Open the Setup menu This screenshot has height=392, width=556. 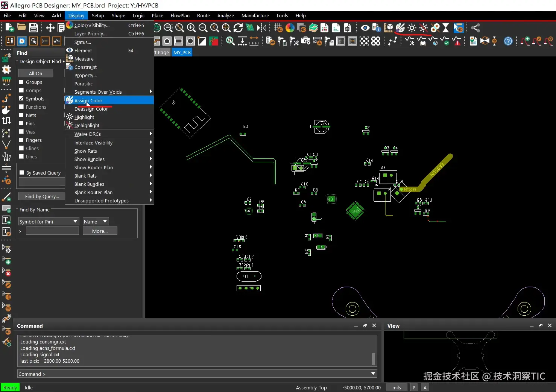point(98,15)
